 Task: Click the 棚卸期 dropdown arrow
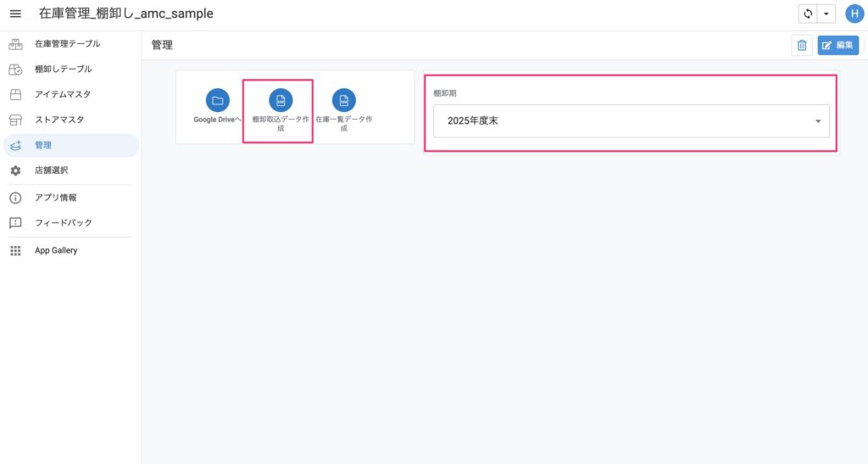point(818,121)
